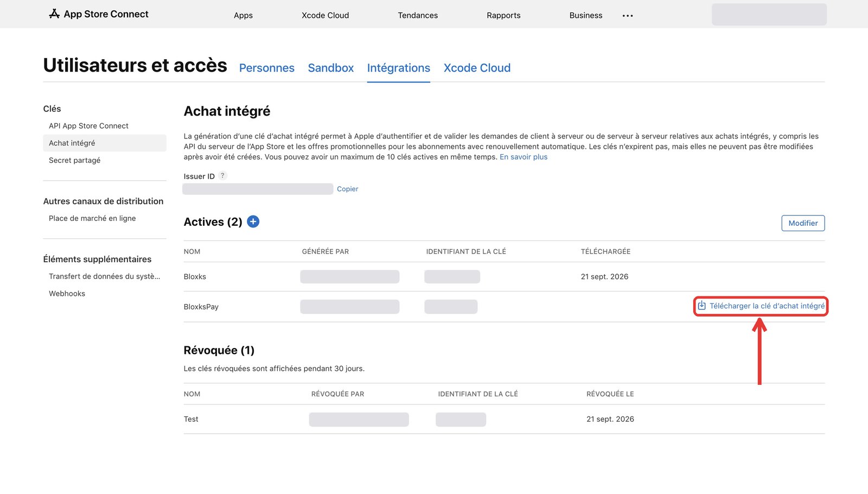Click the Utilisateurs et accès page title
This screenshot has height=494, width=868.
coord(135,65)
